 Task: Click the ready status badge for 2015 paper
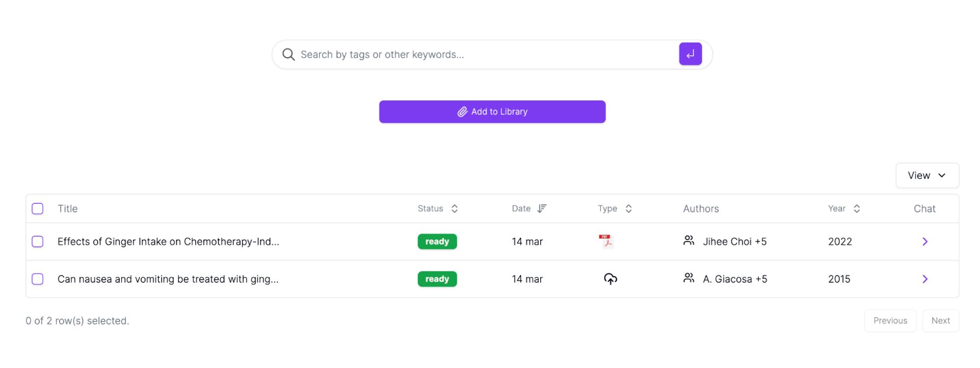point(437,279)
